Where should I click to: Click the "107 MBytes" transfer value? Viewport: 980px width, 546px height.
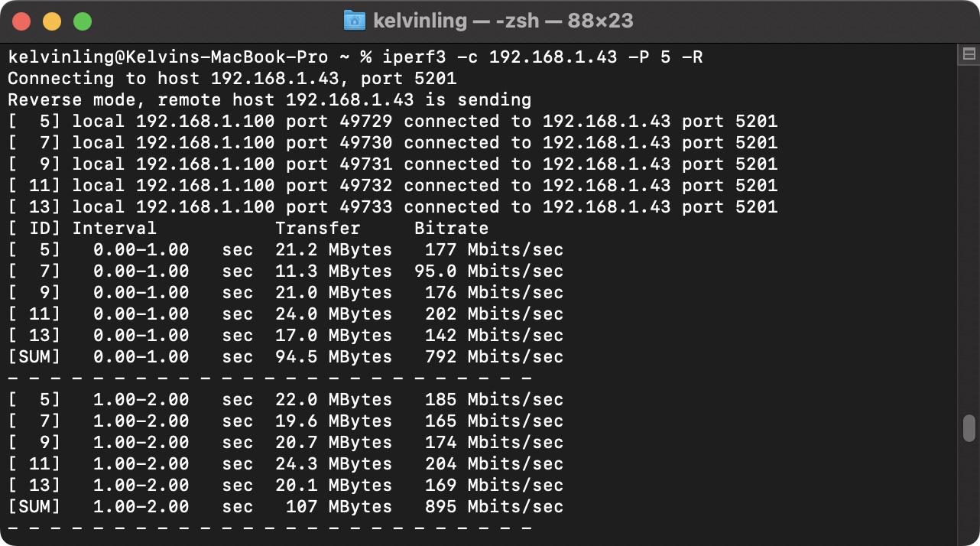339,507
